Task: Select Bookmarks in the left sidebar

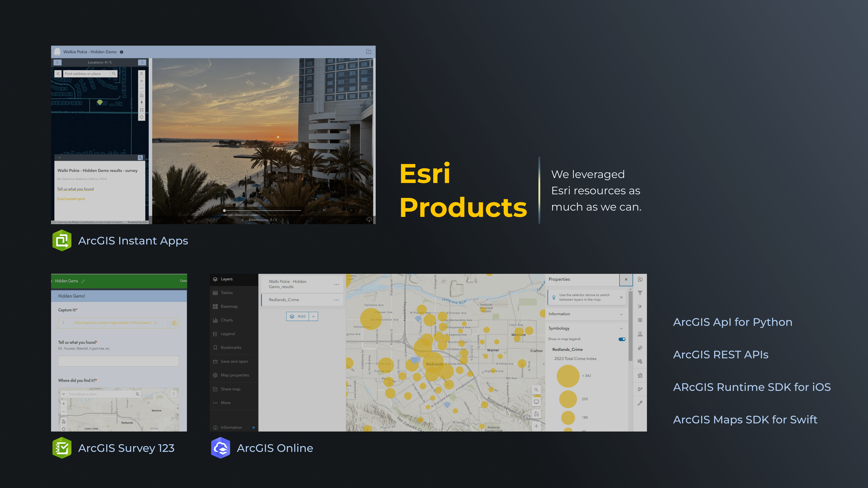Action: point(231,348)
